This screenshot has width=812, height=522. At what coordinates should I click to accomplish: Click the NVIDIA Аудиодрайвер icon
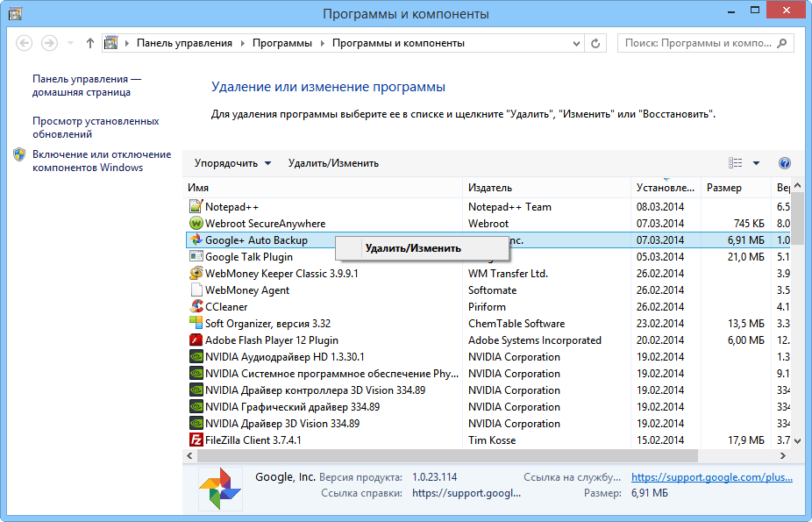(x=196, y=356)
